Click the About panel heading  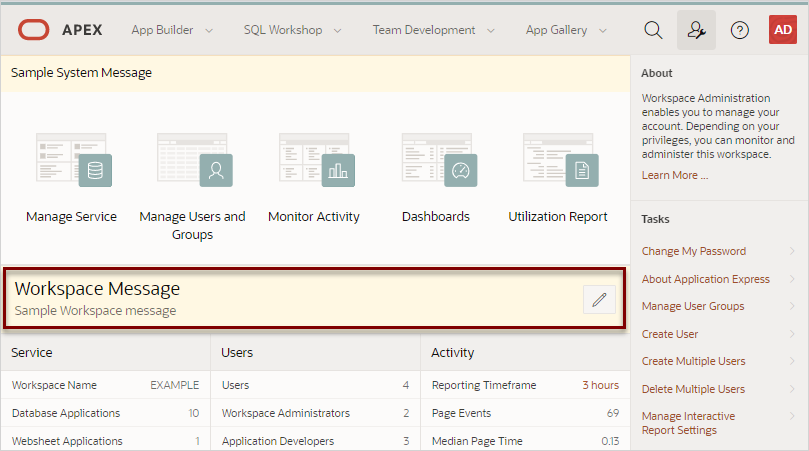click(656, 73)
